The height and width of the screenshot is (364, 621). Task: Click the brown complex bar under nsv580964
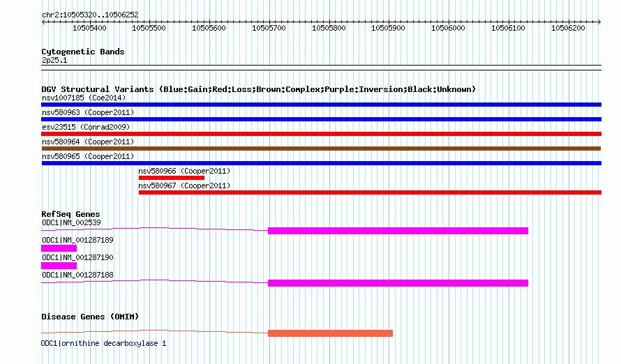(321, 149)
